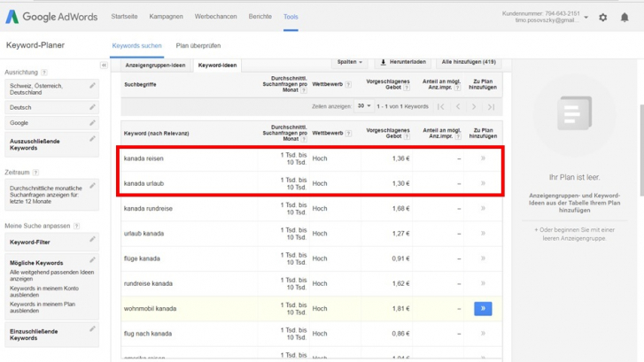Edit the Google network setting
Viewport: 644px width, 362px height.
pos(92,123)
